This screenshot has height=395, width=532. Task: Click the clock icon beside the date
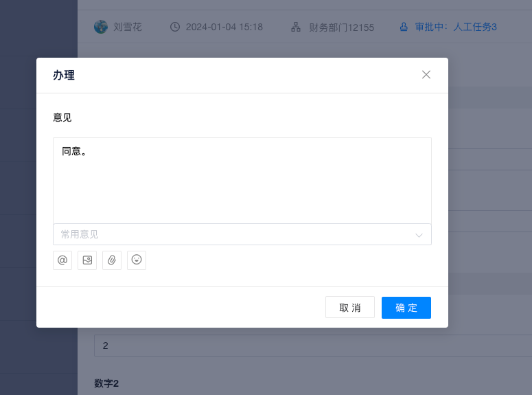[175, 27]
